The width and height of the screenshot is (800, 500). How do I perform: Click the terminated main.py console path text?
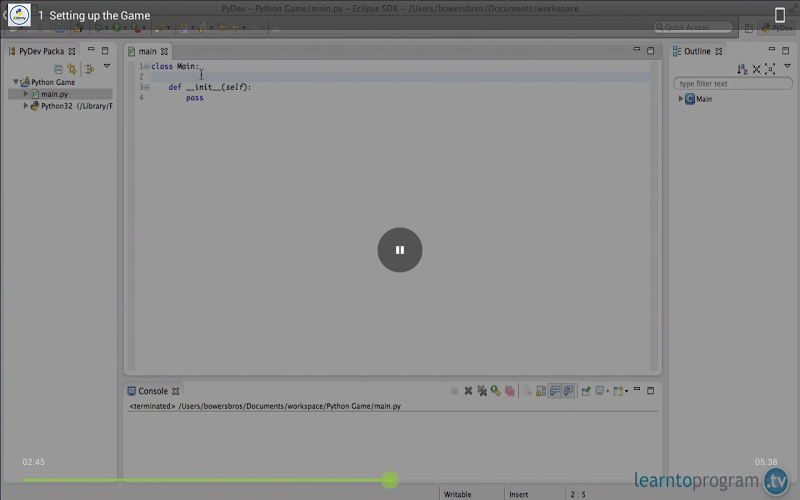(265, 406)
